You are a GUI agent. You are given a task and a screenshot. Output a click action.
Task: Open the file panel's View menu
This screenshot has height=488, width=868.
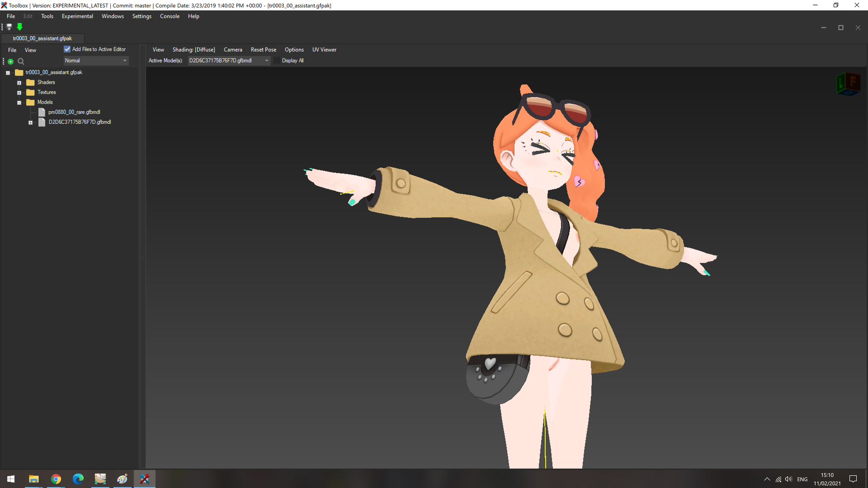[30, 50]
